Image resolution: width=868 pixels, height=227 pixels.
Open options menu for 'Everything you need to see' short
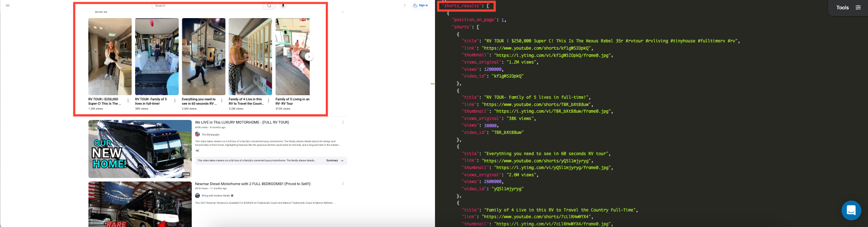point(222,101)
